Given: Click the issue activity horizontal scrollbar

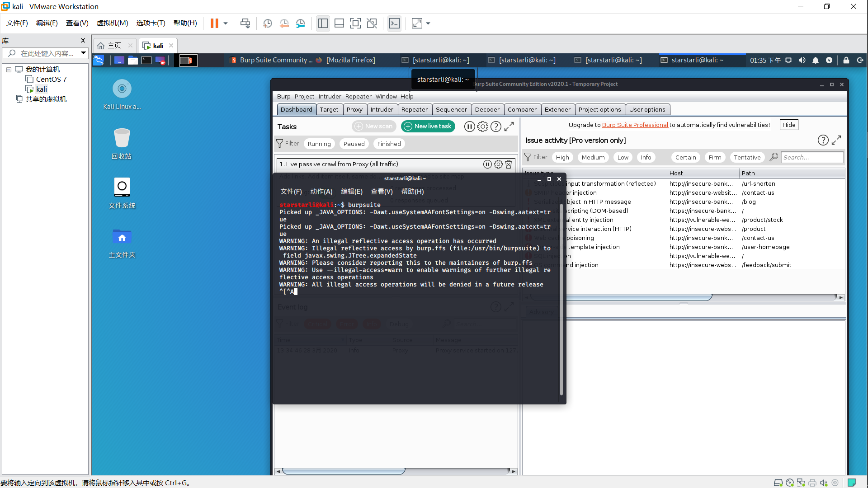Looking at the screenshot, I should click(x=684, y=297).
